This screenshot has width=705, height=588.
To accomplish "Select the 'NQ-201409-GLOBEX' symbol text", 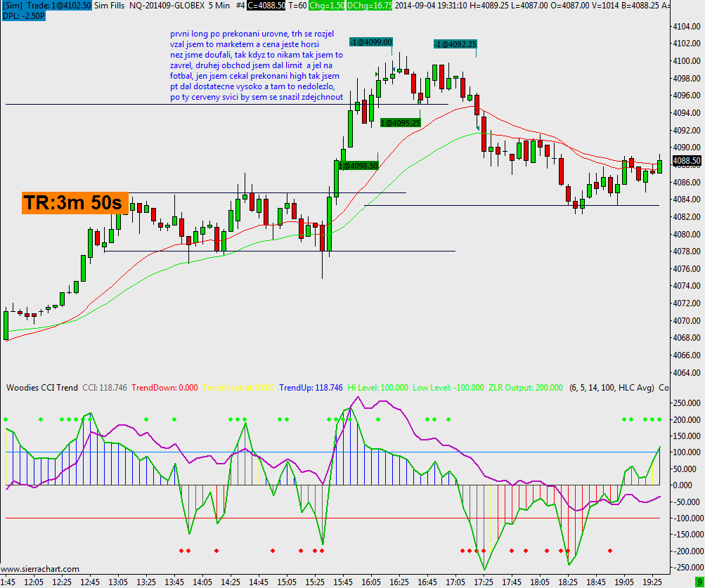I will point(167,6).
